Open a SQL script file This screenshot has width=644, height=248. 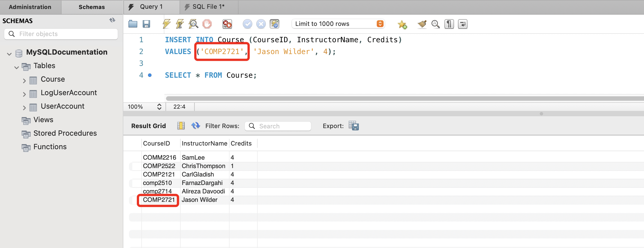coord(133,24)
